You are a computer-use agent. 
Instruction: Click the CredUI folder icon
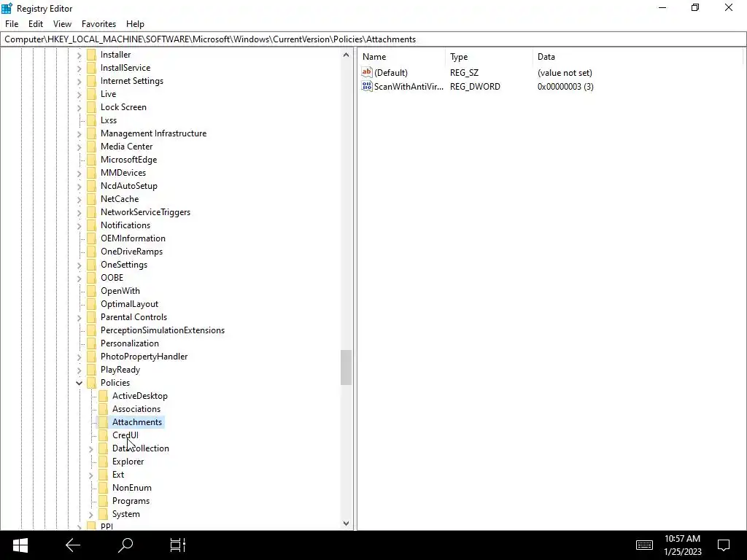(103, 435)
